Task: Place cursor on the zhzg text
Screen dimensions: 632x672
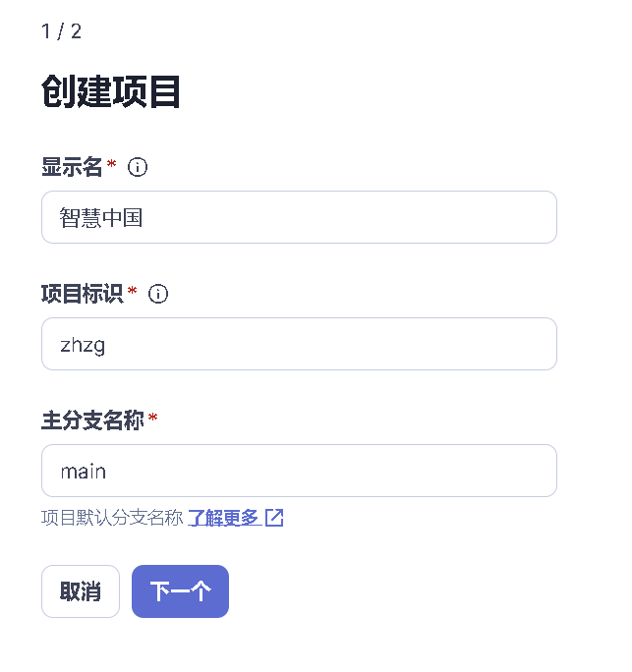Action: 83,344
